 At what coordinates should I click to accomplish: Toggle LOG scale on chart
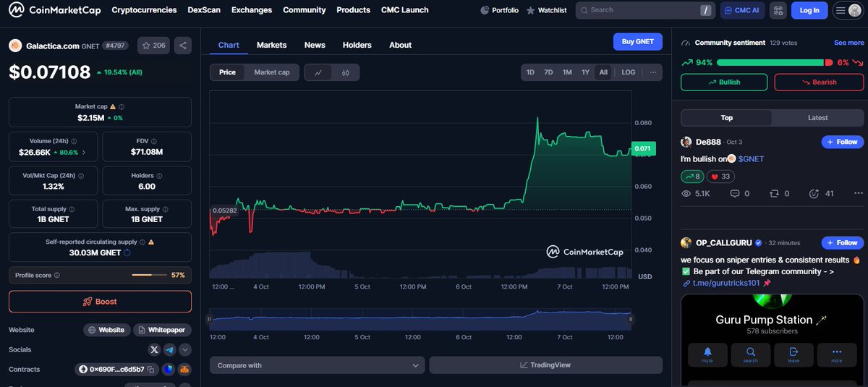629,72
